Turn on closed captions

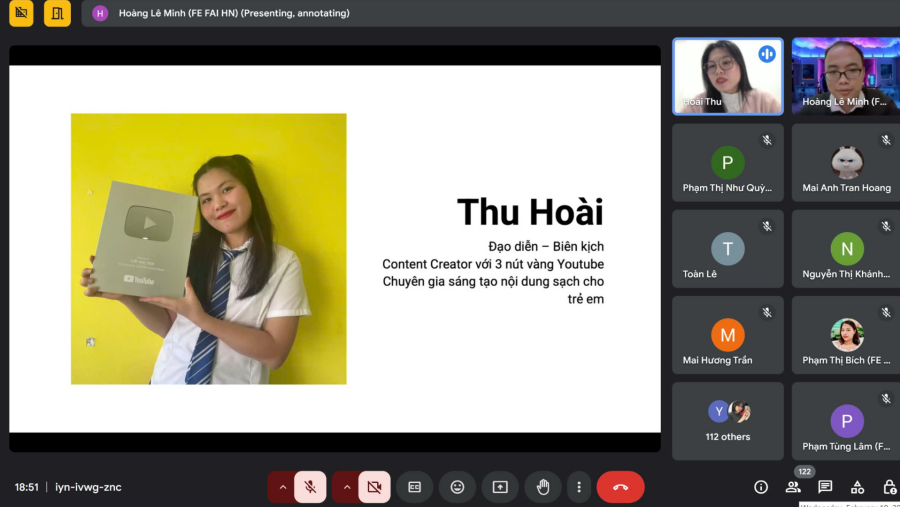(x=414, y=487)
